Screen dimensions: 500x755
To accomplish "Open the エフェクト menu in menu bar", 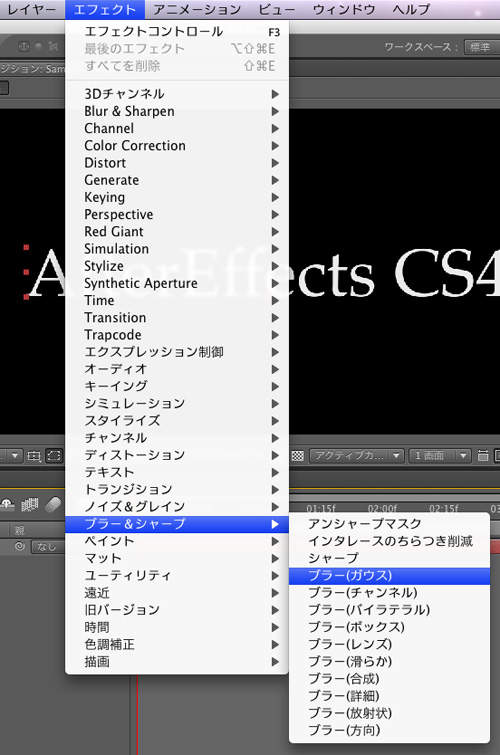I will pyautogui.click(x=105, y=10).
